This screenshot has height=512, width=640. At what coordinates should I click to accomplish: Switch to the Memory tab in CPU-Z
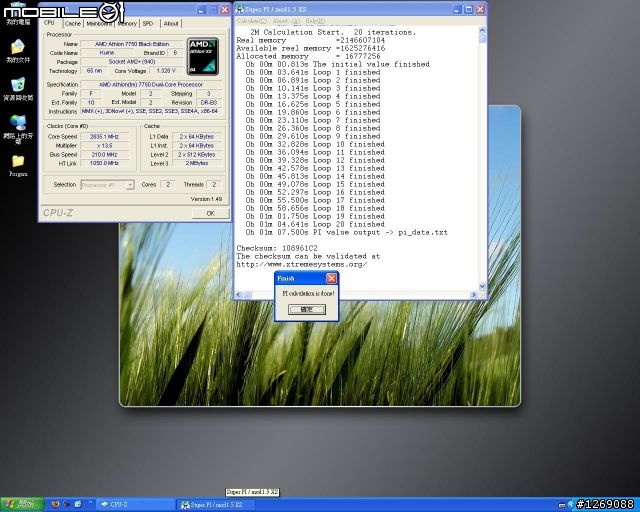point(127,24)
